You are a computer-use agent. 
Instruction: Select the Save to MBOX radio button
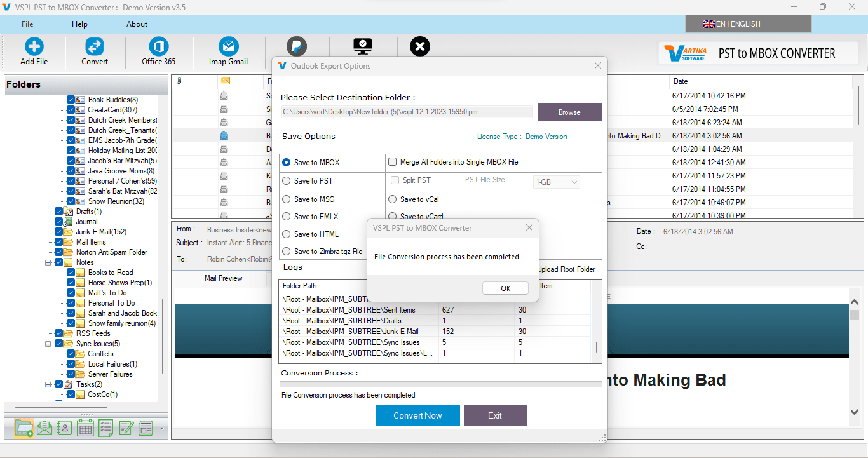tap(287, 163)
